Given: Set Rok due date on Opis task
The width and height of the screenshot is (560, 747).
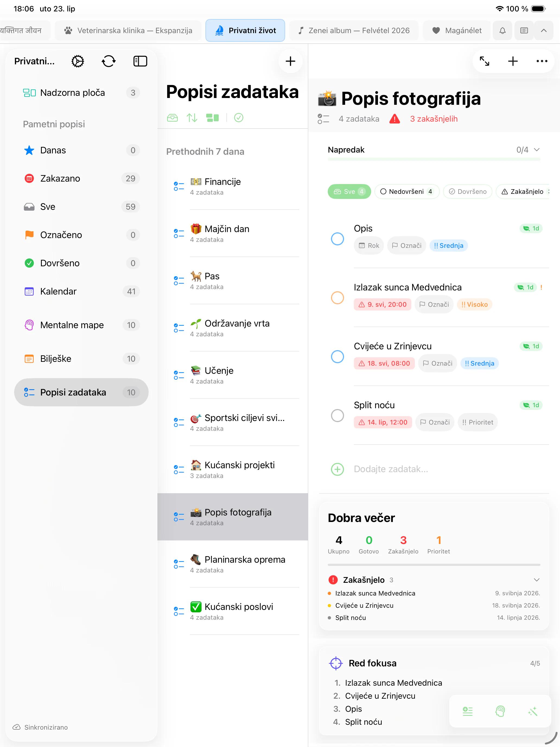Looking at the screenshot, I should tap(369, 245).
